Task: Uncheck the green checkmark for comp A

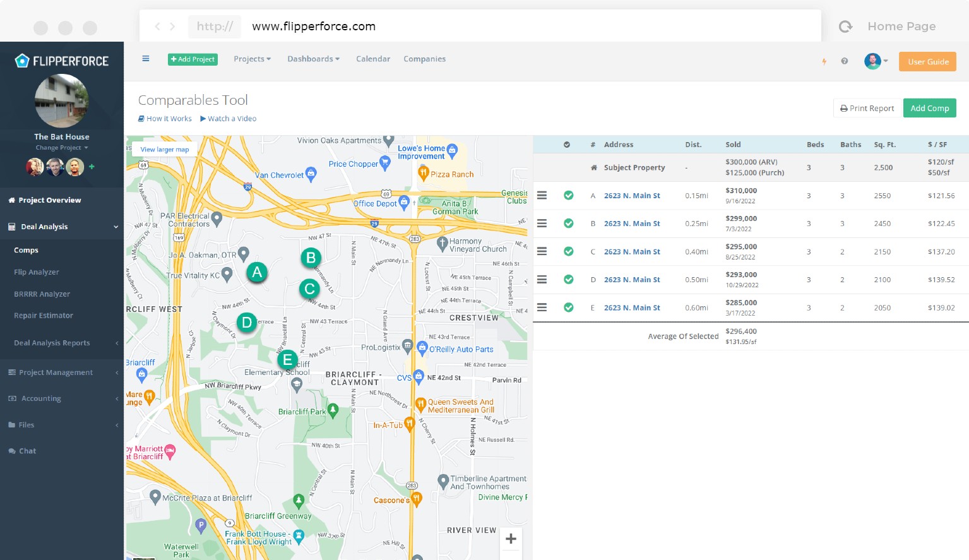Action: [x=568, y=196]
